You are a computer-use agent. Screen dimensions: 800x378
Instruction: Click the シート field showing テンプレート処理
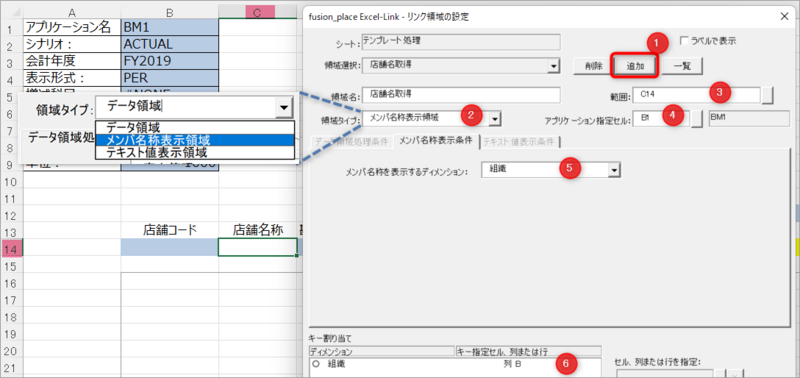pos(461,42)
